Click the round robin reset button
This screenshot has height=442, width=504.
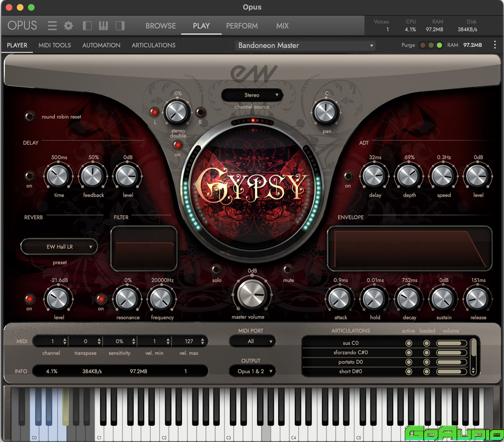(x=29, y=117)
